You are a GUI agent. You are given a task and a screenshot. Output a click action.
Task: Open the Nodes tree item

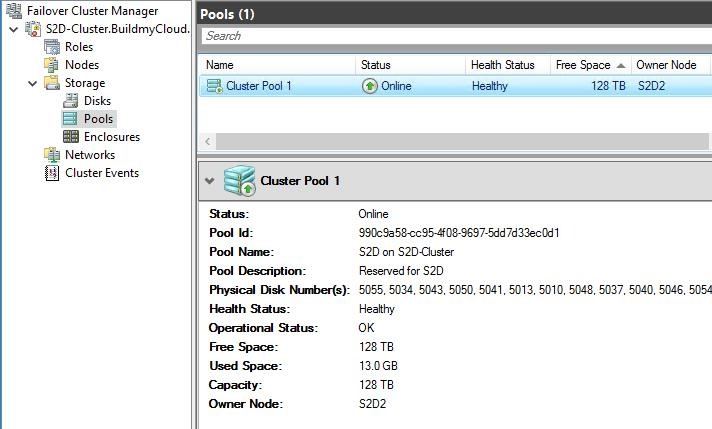click(82, 65)
